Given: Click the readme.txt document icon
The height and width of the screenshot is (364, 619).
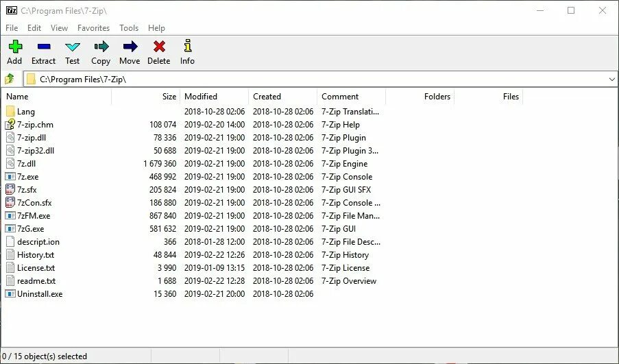Looking at the screenshot, I should pyautogui.click(x=10, y=280).
